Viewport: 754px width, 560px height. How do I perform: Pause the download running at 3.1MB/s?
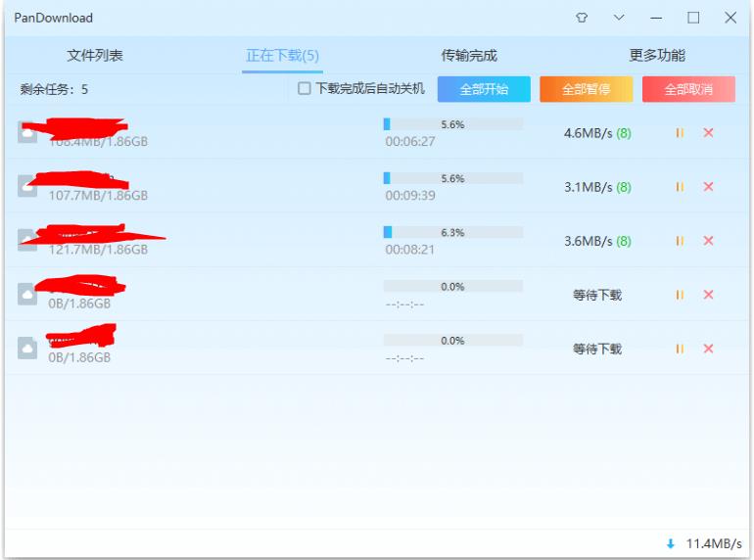coord(680,187)
